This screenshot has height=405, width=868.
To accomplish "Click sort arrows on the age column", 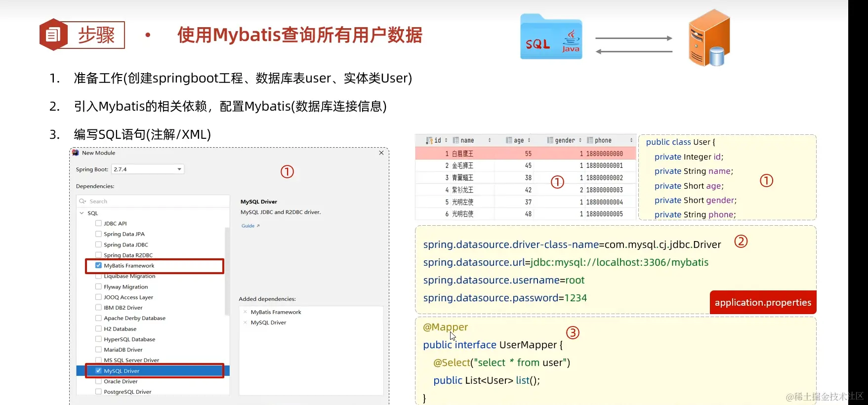I will pyautogui.click(x=529, y=141).
